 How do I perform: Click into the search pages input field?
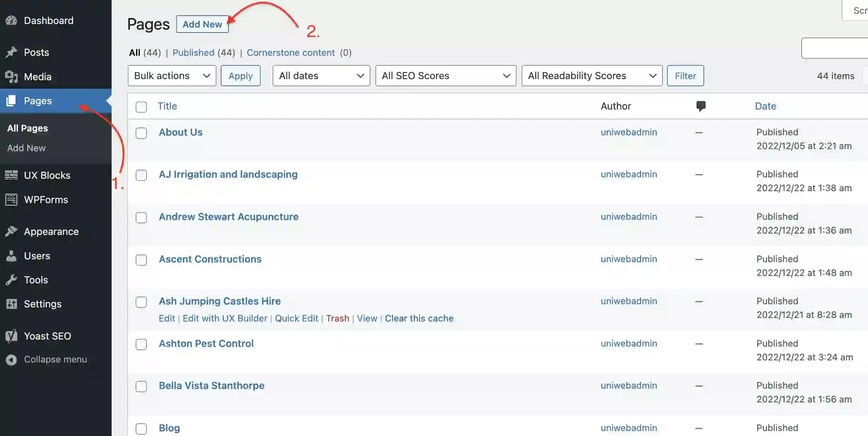tap(835, 48)
